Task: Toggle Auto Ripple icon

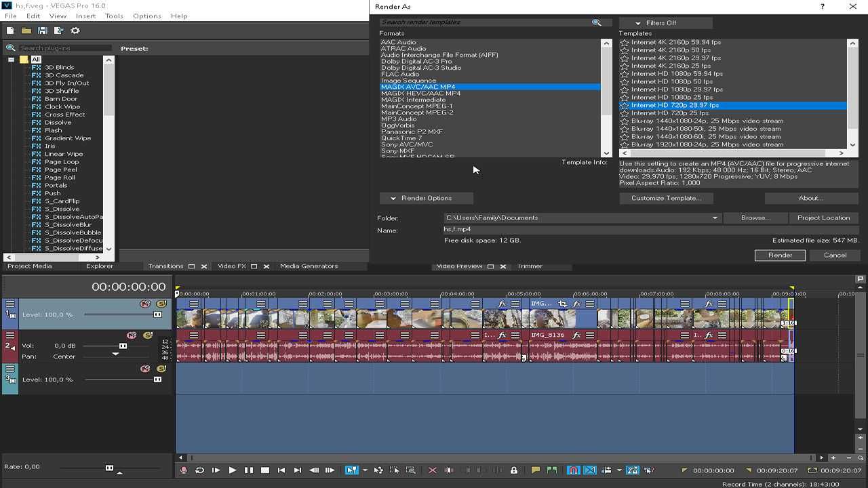Action: click(x=606, y=470)
